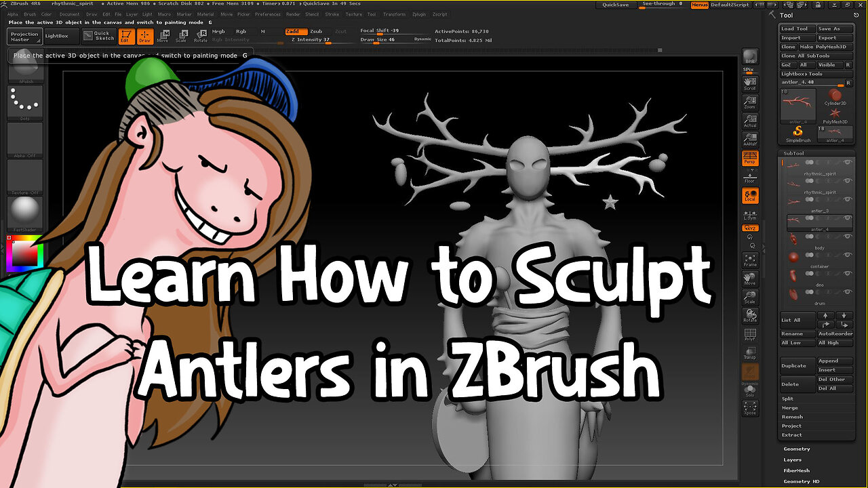This screenshot has height=488, width=868.
Task: Expand the Project subsection
Action: tap(791, 426)
